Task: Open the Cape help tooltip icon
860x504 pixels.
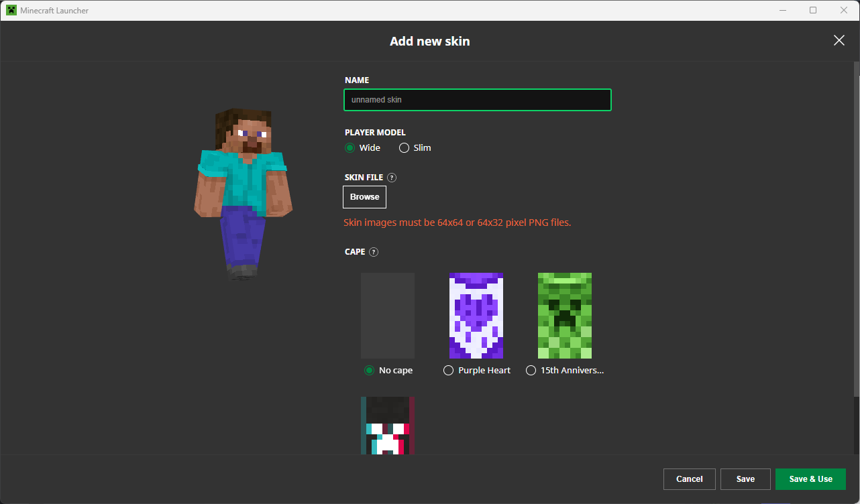Action: pos(374,252)
